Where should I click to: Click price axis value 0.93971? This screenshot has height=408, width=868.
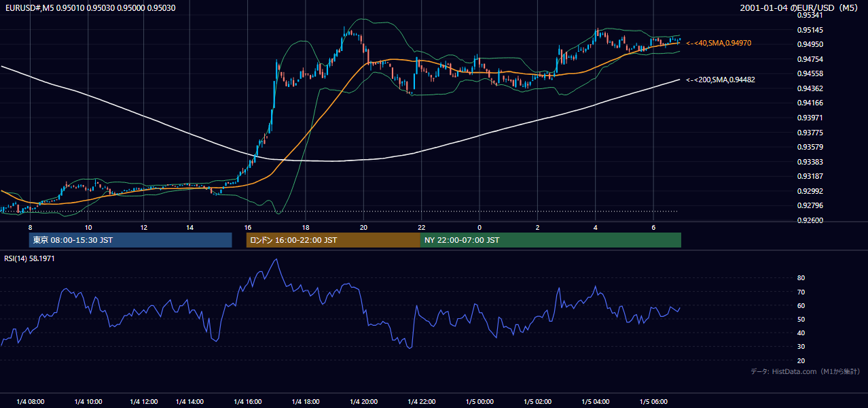(810, 118)
